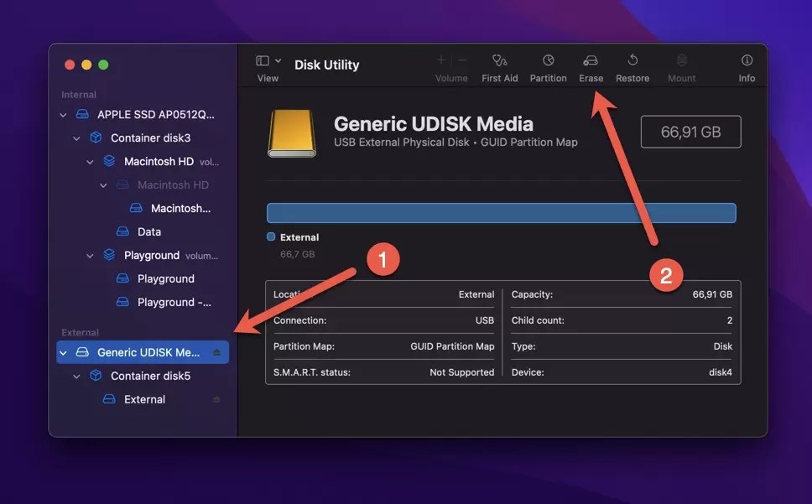This screenshot has width=812, height=504.
Task: Eject the External volume under Container disk5
Action: (216, 399)
